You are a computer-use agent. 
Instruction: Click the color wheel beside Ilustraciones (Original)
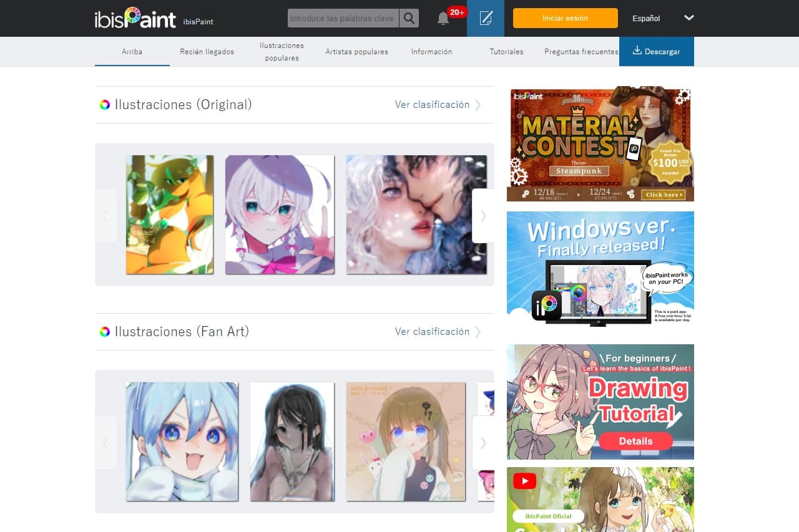(x=105, y=105)
